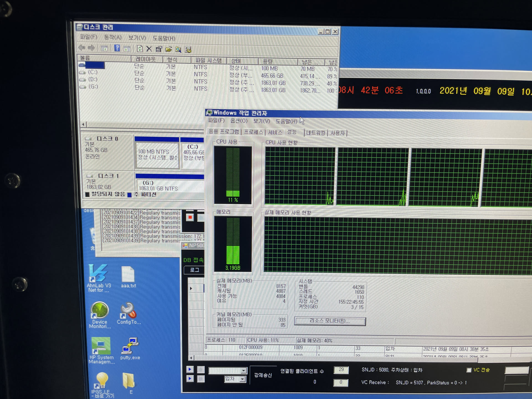Enable the VC 전송 checkbox
This screenshot has height=399, width=532.
point(469,370)
